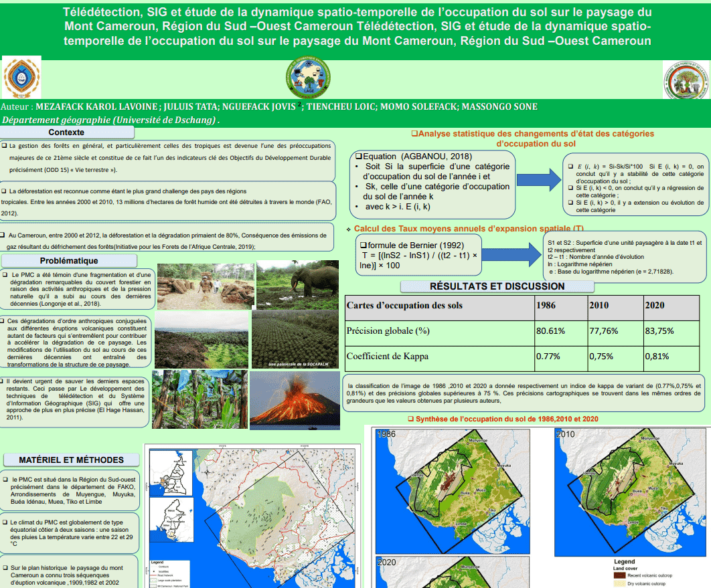Click the 80.61% table cell
711x588 pixels.
coord(561,333)
